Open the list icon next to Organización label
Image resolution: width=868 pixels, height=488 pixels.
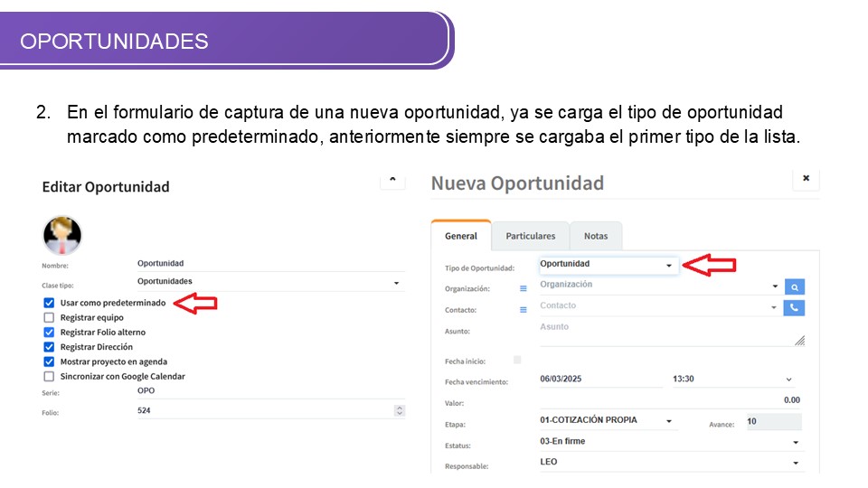[524, 289]
